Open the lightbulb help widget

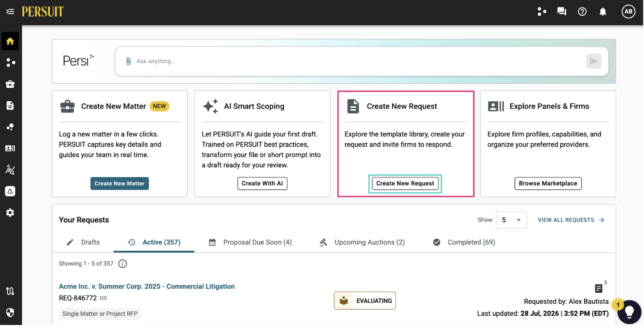pos(629,312)
